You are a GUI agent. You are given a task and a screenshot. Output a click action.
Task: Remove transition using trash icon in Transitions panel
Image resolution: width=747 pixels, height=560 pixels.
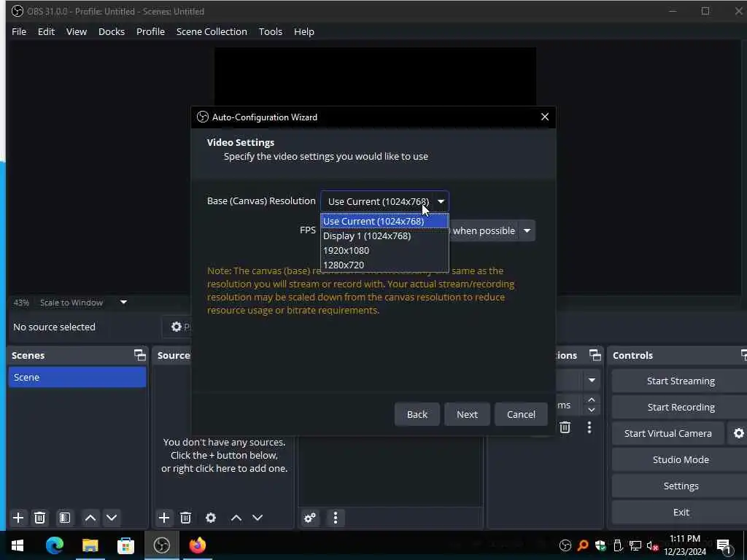tap(565, 427)
